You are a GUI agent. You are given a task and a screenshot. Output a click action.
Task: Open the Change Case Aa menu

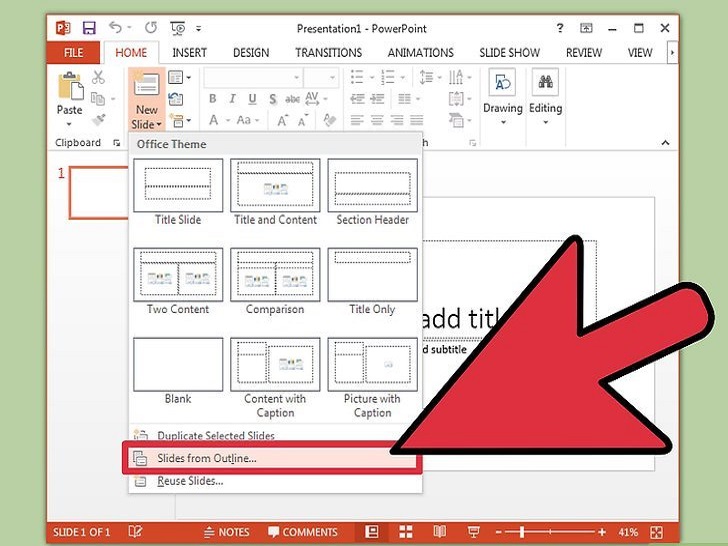click(247, 120)
